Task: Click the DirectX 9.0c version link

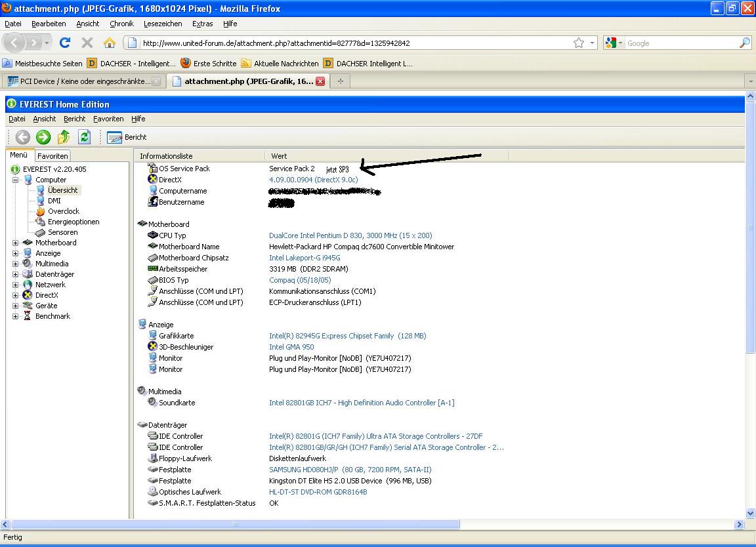Action: (x=314, y=180)
